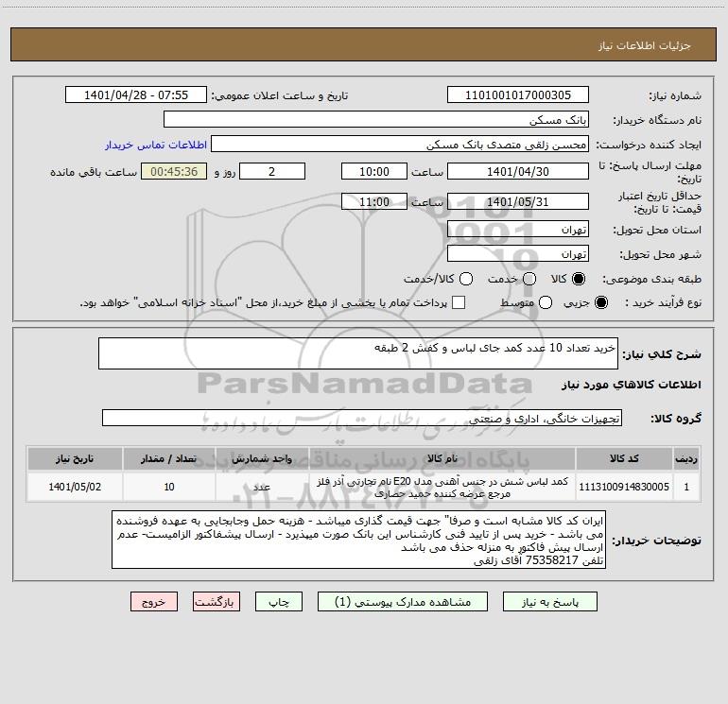Click the page title جزئیات اطلاعات نیاز
This screenshot has width=728, height=704.
pyautogui.click(x=645, y=45)
